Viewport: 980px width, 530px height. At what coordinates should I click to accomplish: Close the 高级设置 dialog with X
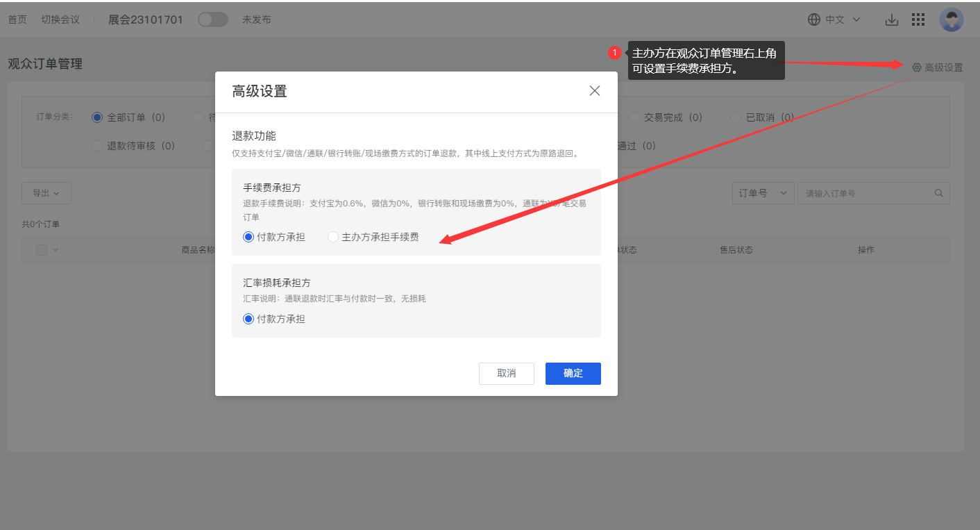point(594,91)
